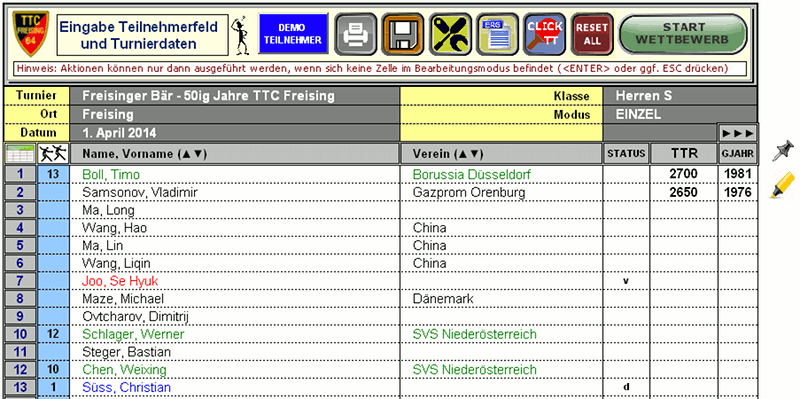
Task: Edit the Datum field 1. April 2014
Action: point(235,133)
